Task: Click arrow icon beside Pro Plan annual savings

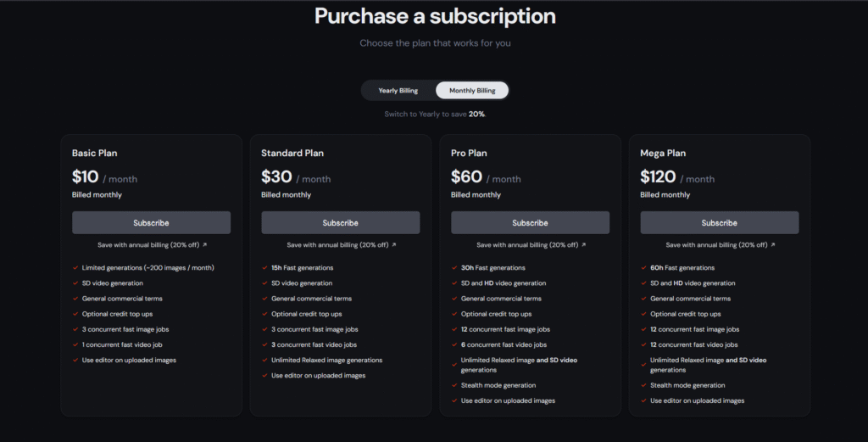Action: [x=583, y=245]
